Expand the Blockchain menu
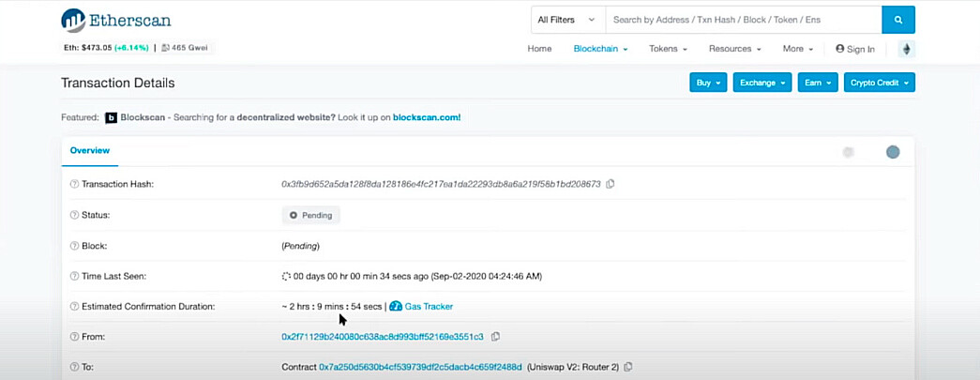This screenshot has height=380, width=980. coord(600,49)
